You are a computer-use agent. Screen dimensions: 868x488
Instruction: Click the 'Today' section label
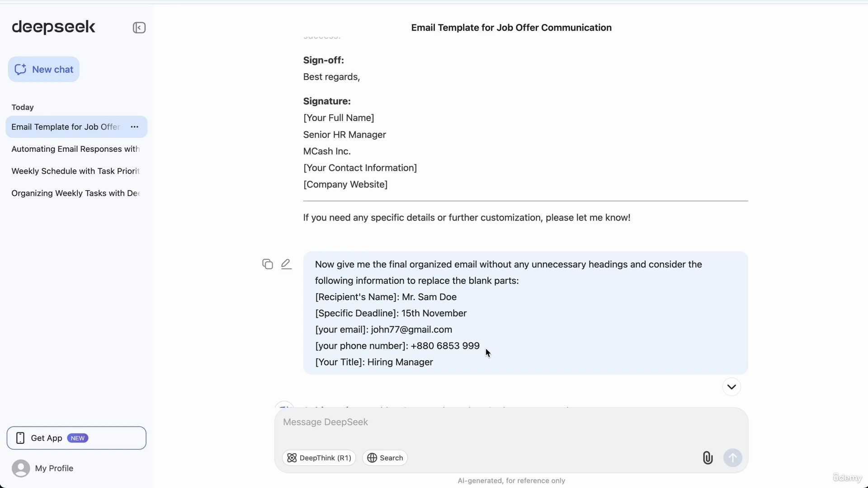click(x=23, y=108)
